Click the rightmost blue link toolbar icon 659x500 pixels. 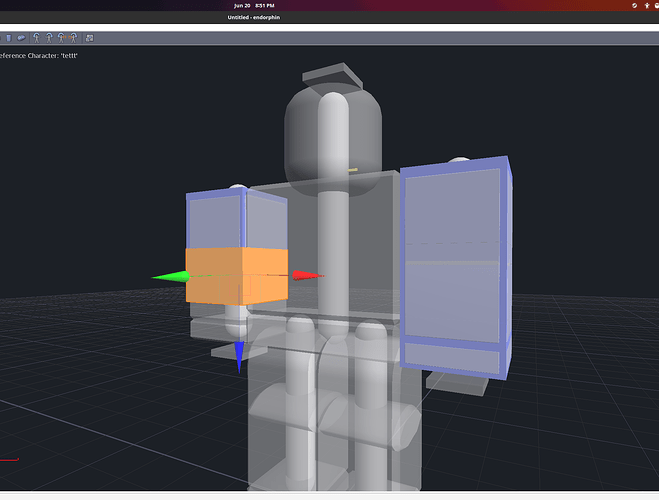(x=90, y=38)
